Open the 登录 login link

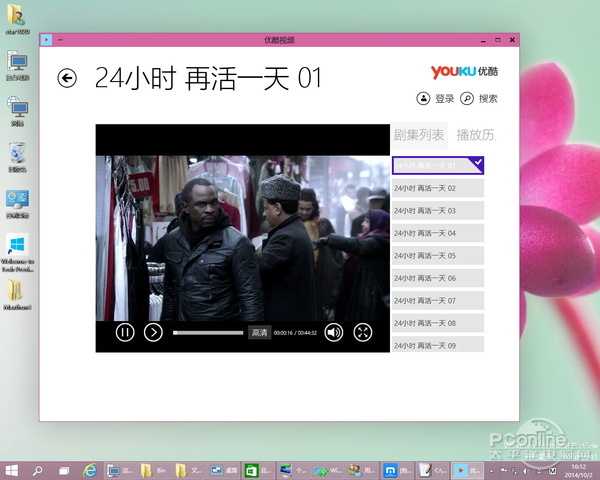click(x=444, y=99)
